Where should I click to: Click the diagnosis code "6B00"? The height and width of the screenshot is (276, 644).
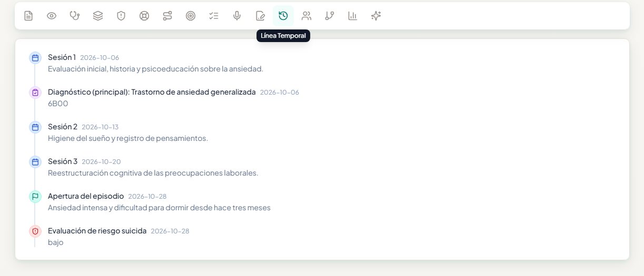pyautogui.click(x=58, y=104)
